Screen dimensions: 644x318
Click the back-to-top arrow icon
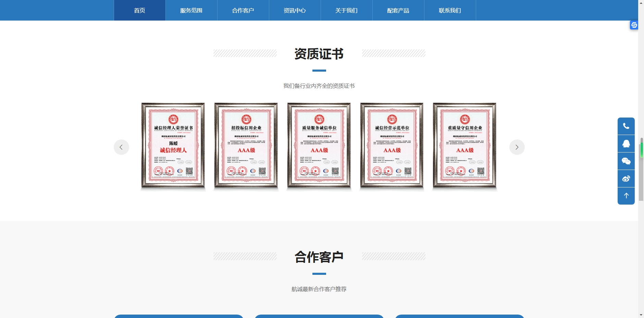tap(626, 196)
